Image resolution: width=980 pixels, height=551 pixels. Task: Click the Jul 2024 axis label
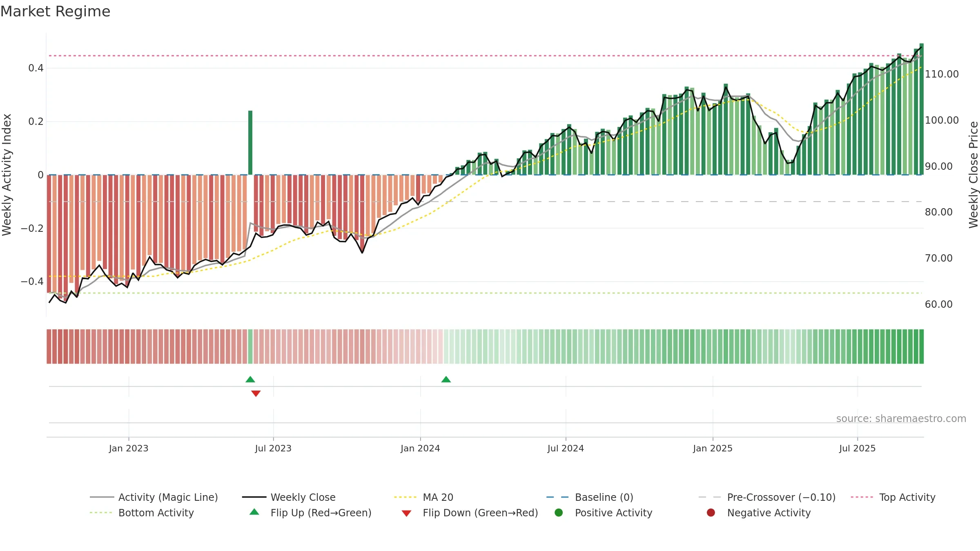(566, 448)
